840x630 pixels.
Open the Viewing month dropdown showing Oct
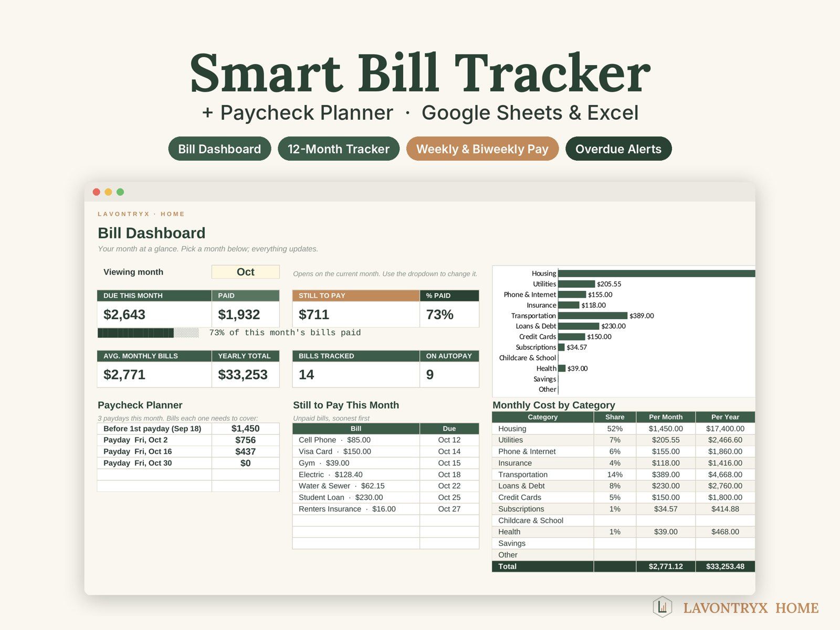click(245, 272)
